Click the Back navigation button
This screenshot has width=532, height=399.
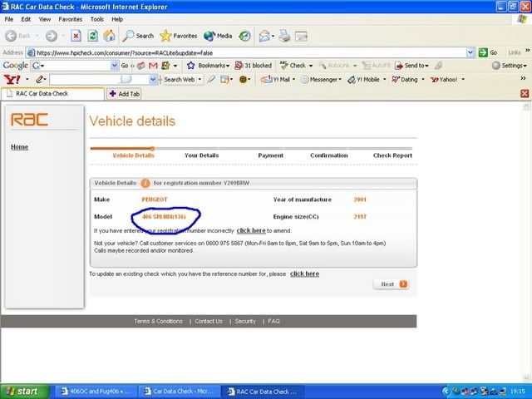(x=17, y=36)
